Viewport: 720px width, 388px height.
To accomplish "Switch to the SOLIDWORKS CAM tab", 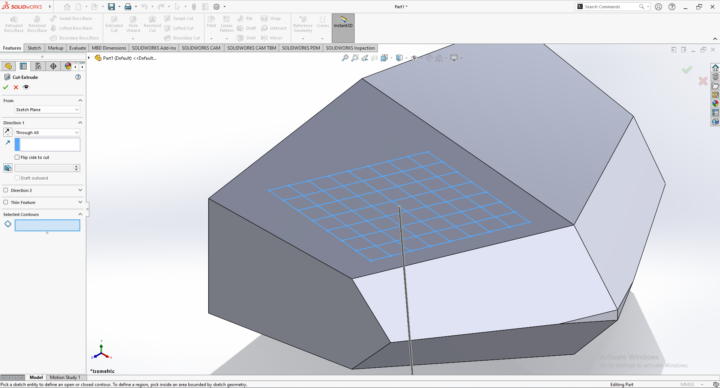I will pos(201,48).
